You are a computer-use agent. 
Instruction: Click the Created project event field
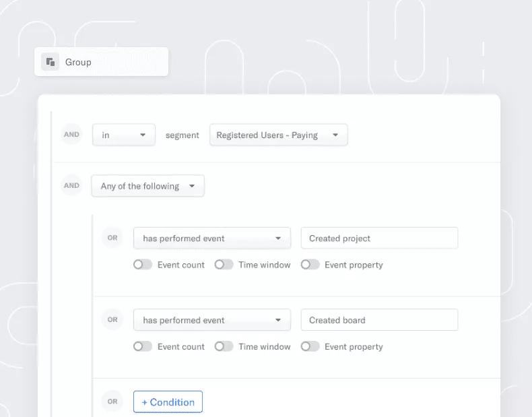[x=379, y=238]
